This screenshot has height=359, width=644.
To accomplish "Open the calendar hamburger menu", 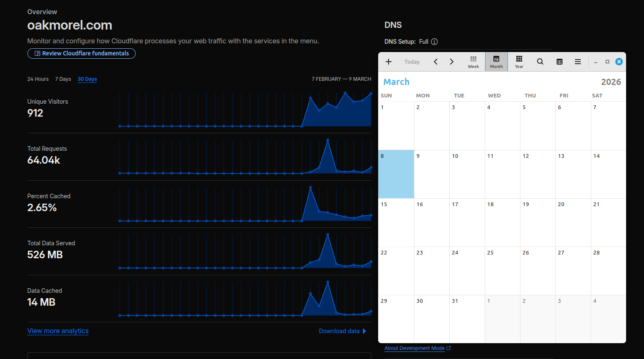I will pos(578,62).
